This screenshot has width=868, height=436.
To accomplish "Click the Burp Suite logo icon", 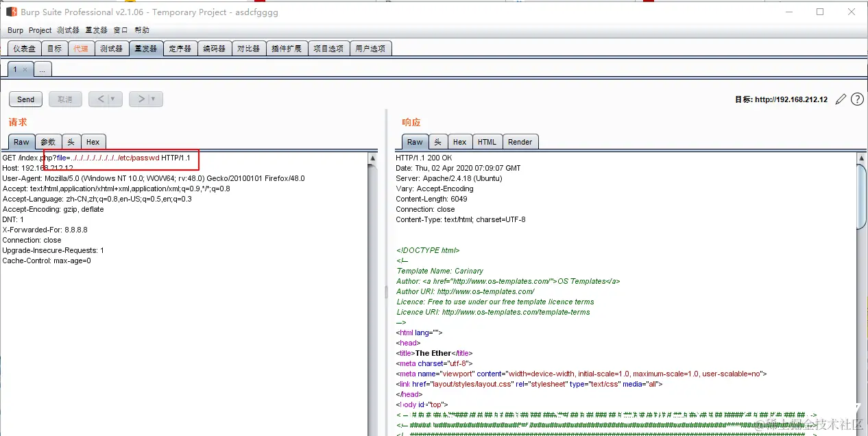I will click(x=10, y=12).
